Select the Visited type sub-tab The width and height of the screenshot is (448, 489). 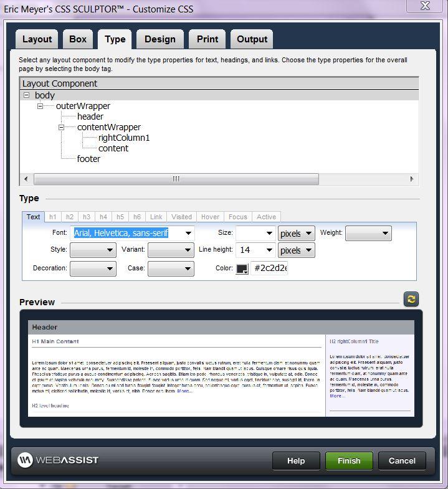[x=181, y=217]
